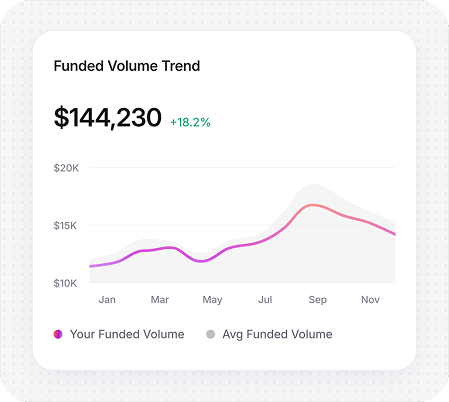Click the $20K horizontal gridline
Screen dimensions: 449x402
click(x=242, y=167)
